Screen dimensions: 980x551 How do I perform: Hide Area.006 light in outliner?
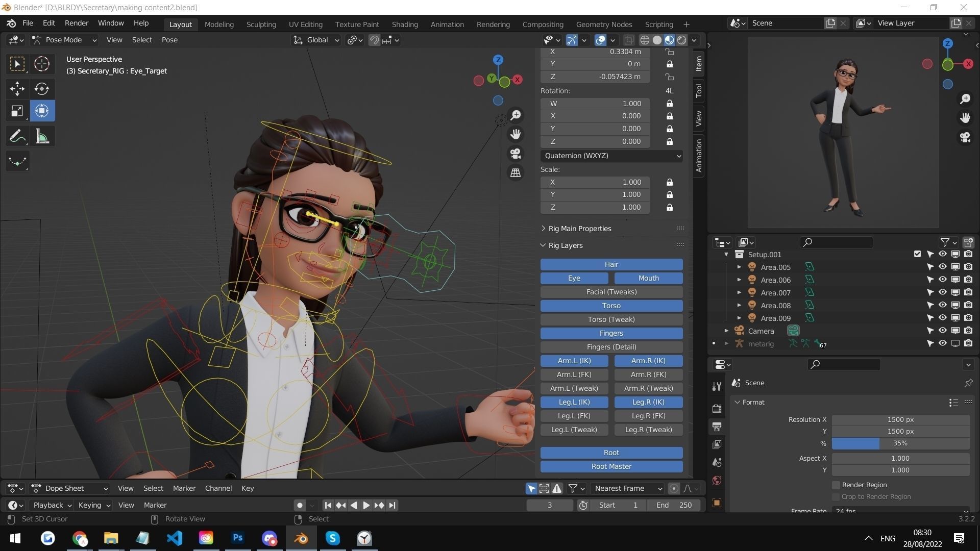942,280
